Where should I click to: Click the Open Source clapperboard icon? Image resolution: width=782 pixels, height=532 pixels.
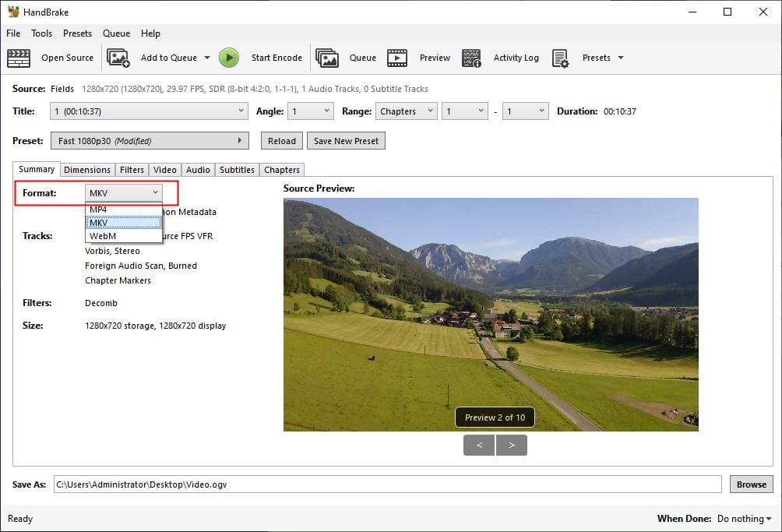coord(19,58)
